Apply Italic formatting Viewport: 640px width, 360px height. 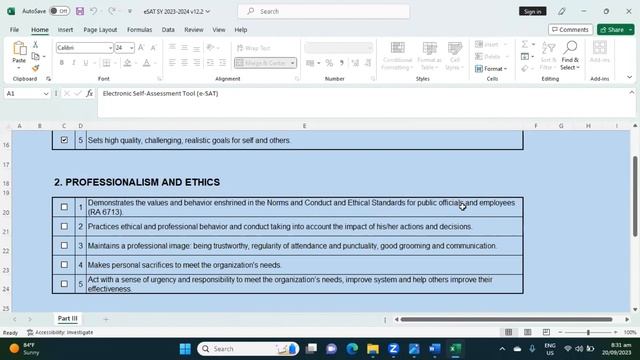(x=73, y=63)
